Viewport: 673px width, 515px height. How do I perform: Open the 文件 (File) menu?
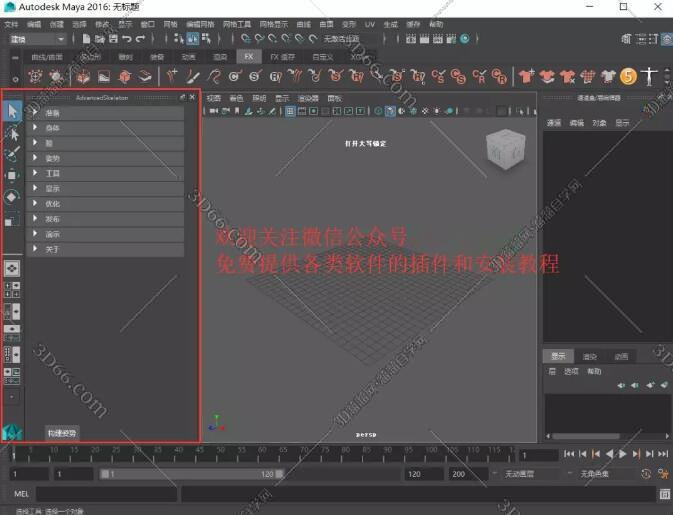pyautogui.click(x=12, y=24)
